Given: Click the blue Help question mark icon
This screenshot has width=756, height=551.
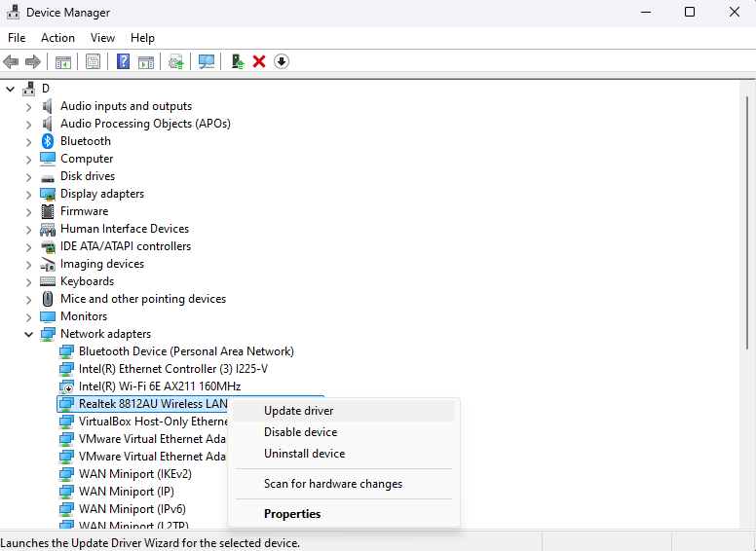Looking at the screenshot, I should click(x=124, y=61).
